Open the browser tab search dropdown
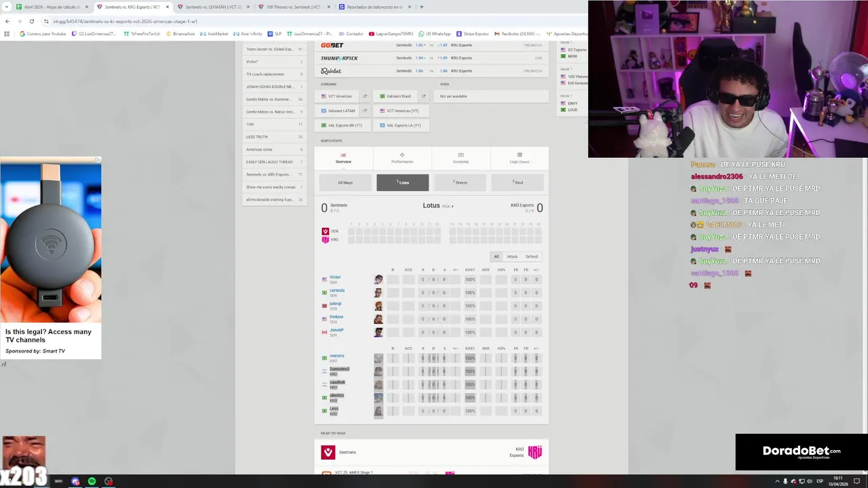Viewport: 868px width, 488px height. tap(5, 7)
